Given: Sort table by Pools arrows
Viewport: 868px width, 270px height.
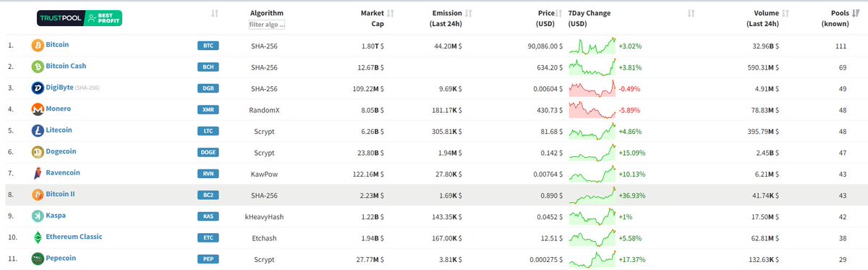Looking at the screenshot, I should 856,14.
